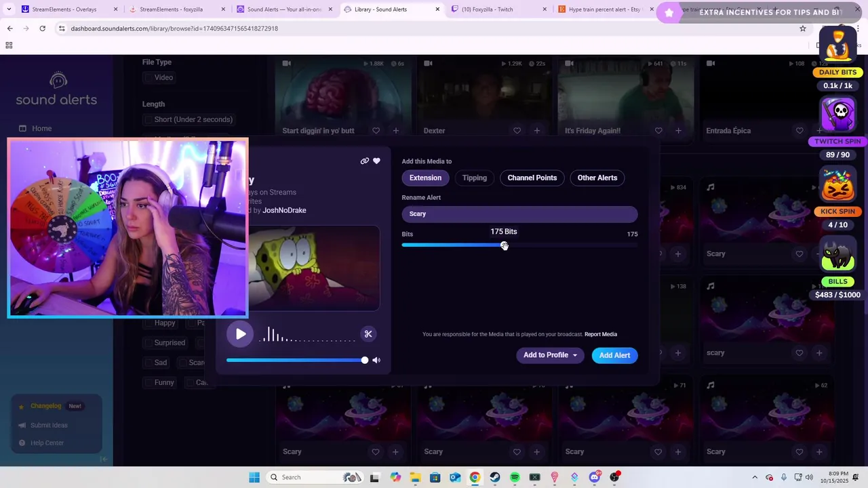This screenshot has width=868, height=488.
Task: Bookmark this page with the star icon
Action: 802,28
